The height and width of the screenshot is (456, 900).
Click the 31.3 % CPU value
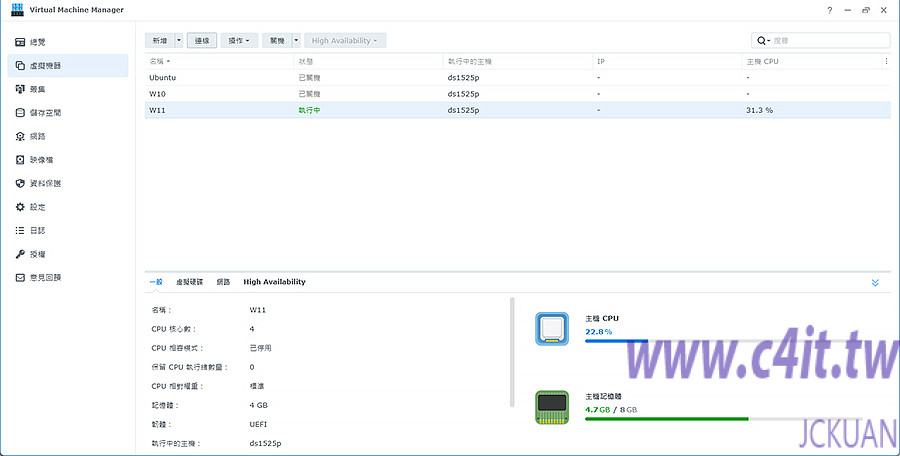tap(759, 110)
